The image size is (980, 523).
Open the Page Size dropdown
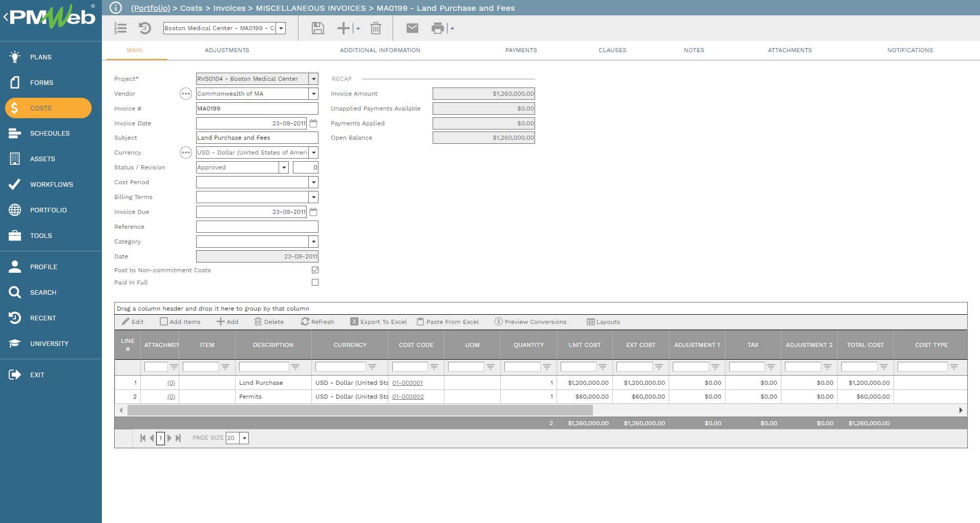coord(244,438)
